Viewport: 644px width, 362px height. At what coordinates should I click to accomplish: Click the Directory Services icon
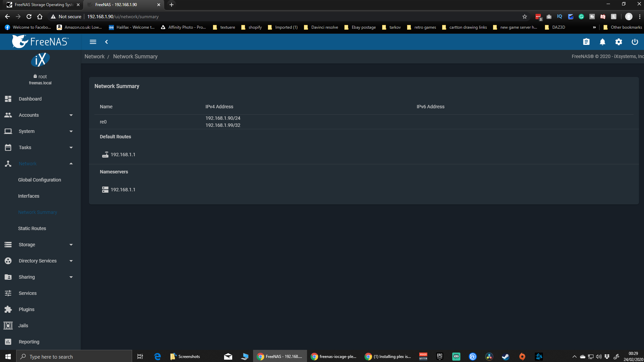(8, 261)
